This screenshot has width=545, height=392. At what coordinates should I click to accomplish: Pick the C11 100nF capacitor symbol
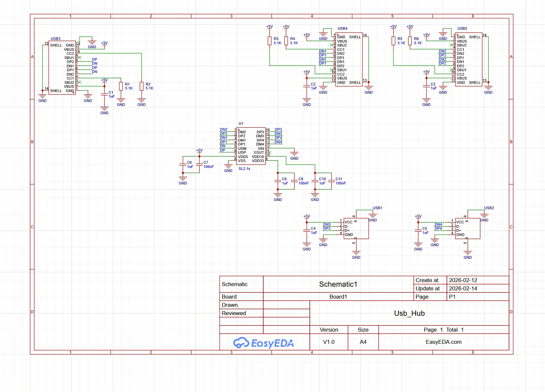click(331, 181)
